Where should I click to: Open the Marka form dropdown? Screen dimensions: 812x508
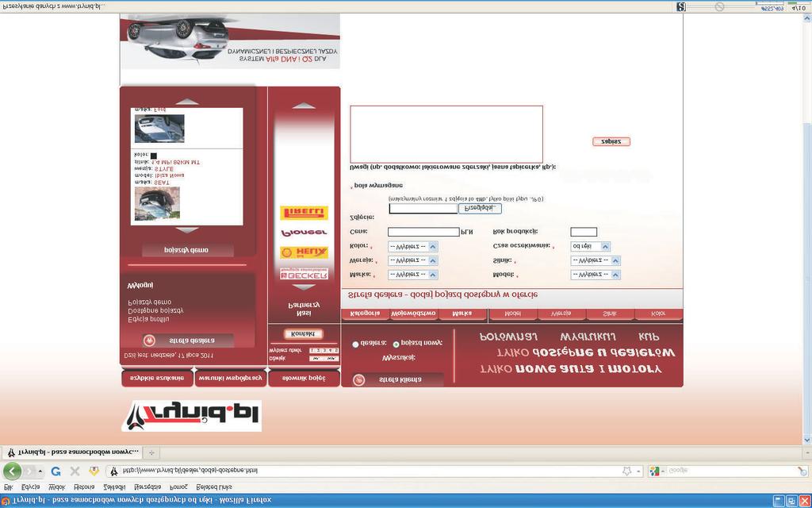(412, 275)
